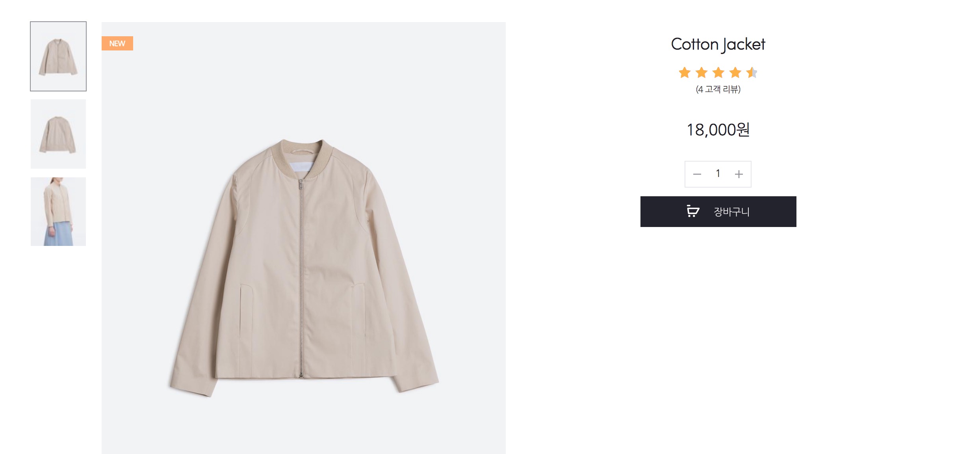980x454 pixels.
Task: Click the first orange rating star
Action: (x=685, y=73)
